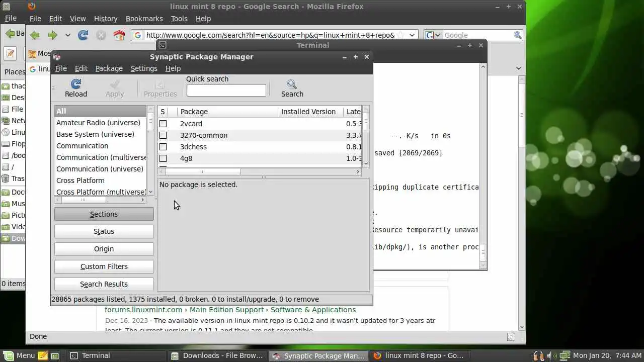Click the file browser edit location pencil icon
Screen dimensions: 644x362
point(10,53)
